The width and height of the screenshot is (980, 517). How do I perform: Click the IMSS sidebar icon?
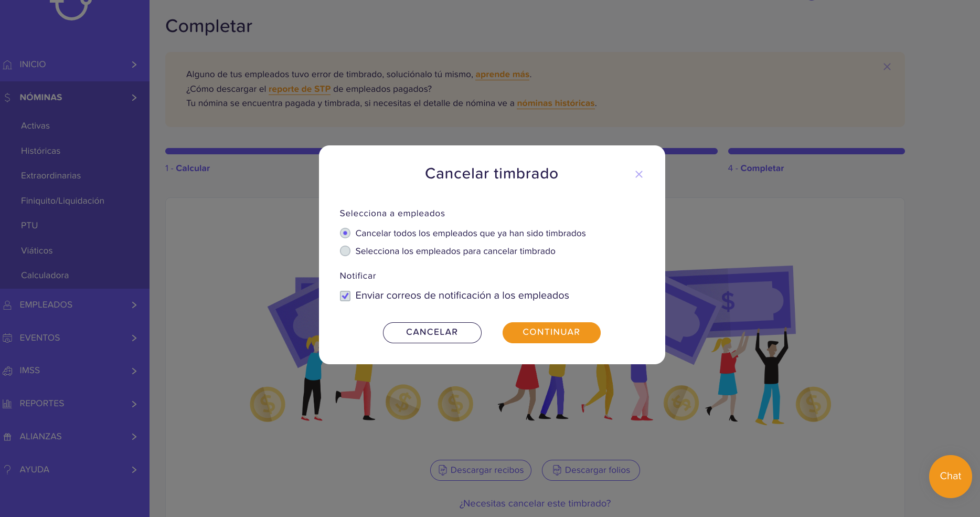[7, 371]
